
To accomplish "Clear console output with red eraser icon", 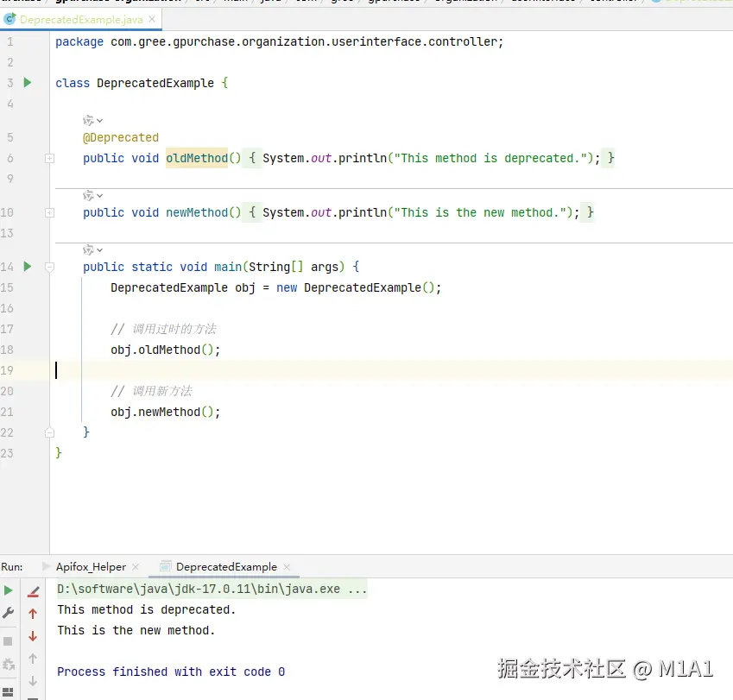I will [33, 591].
